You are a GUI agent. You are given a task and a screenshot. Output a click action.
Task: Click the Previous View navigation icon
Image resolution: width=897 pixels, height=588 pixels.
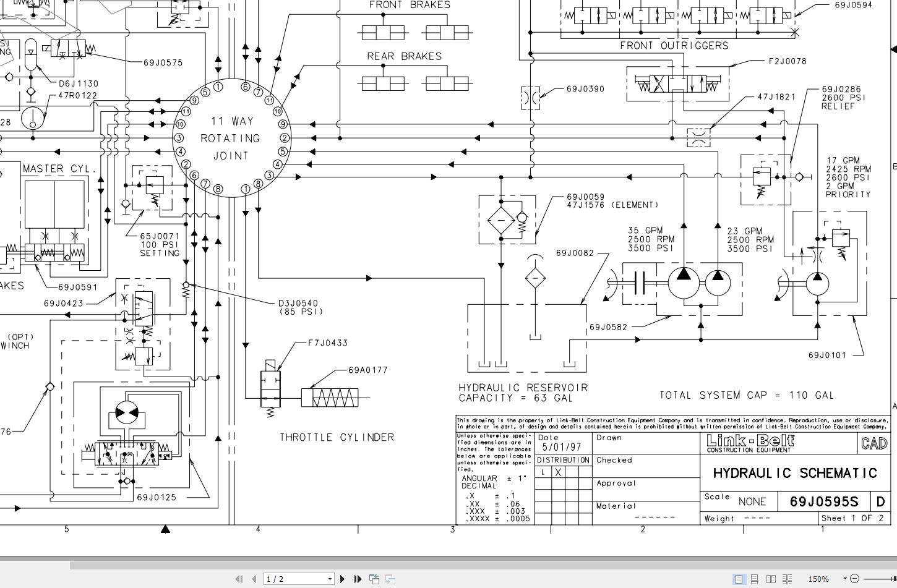[374, 579]
